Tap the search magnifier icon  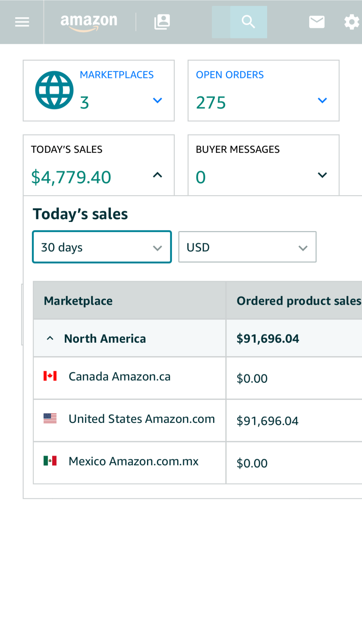click(248, 22)
